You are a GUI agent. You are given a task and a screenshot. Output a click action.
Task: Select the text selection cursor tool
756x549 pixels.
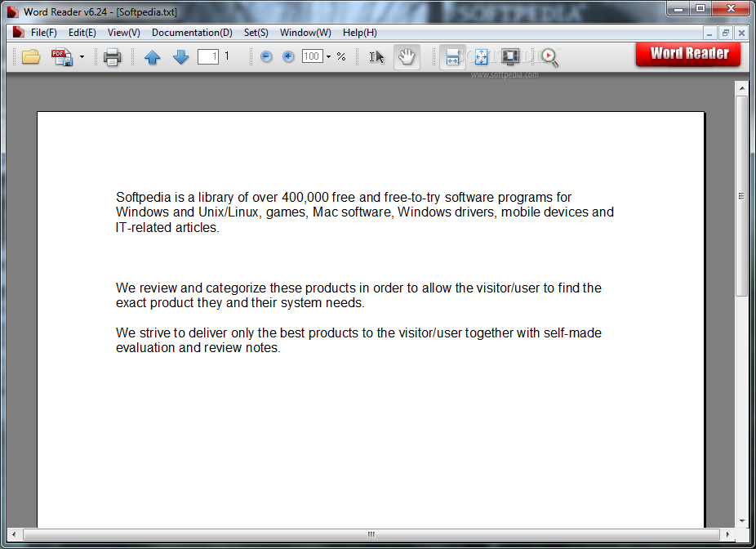[x=376, y=57]
